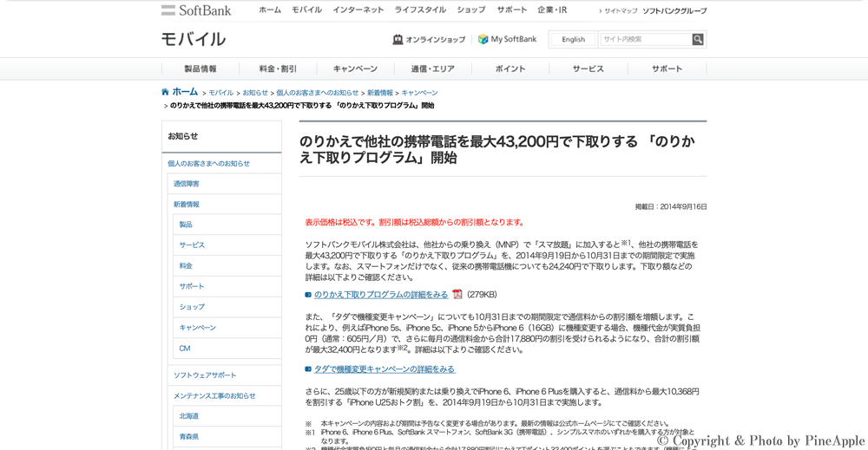Click the オンラインショップ shop icon
Screen dimensions: 868x450
click(398, 39)
